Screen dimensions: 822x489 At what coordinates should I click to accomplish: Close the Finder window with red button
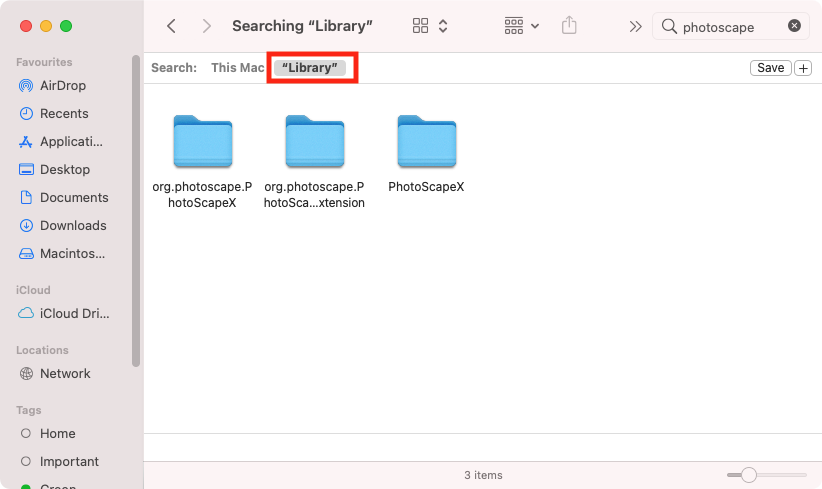(26, 26)
